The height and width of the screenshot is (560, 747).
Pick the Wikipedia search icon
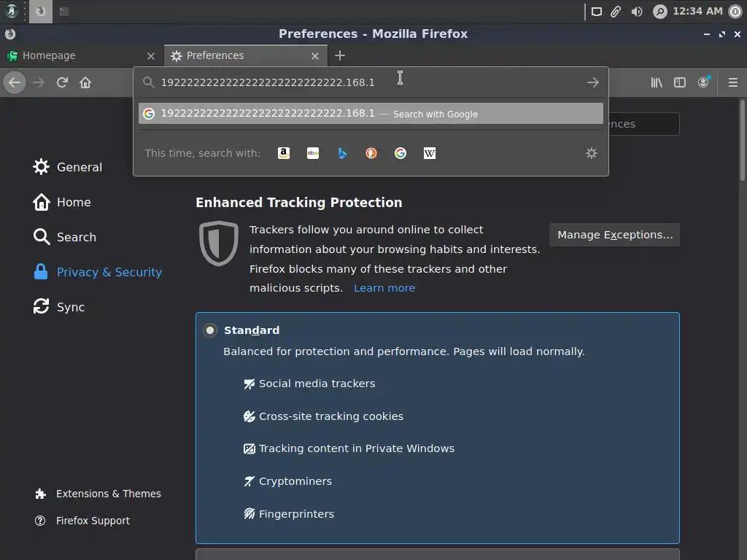click(430, 153)
